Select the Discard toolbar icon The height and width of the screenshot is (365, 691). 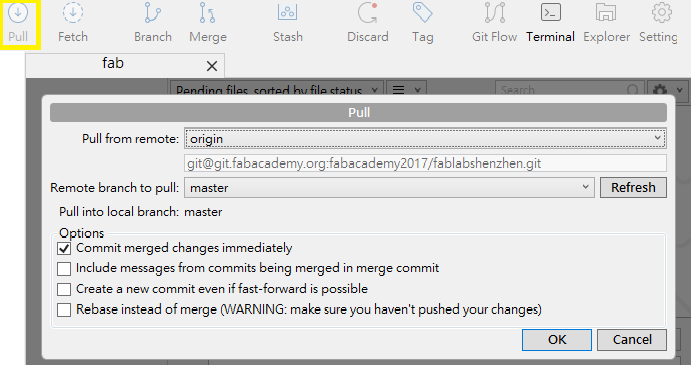click(x=368, y=23)
